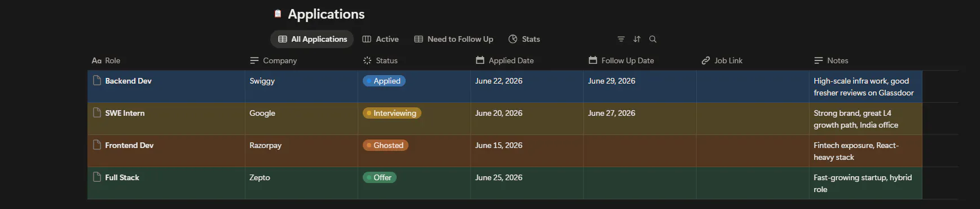Select the All Applications tab

pyautogui.click(x=312, y=39)
